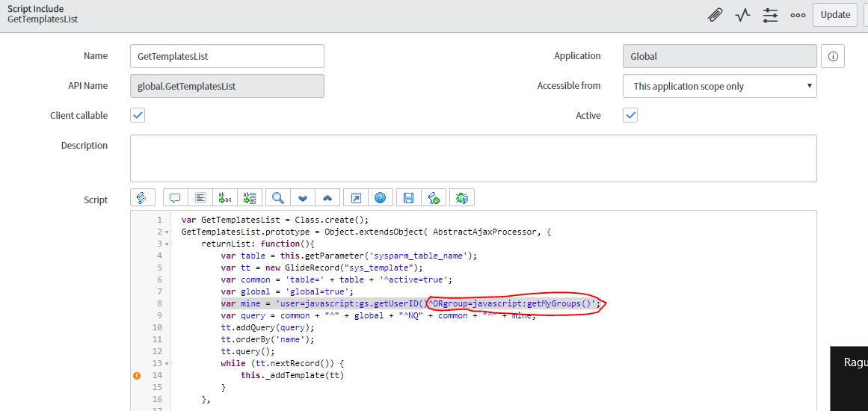Click the line 'tt.query();'

point(247,351)
